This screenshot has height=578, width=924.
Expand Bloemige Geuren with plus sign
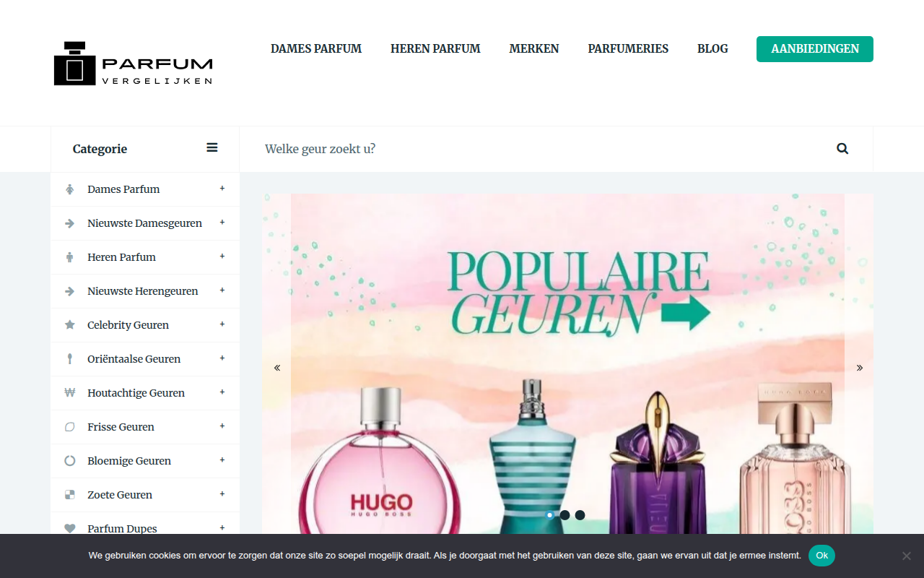click(x=222, y=460)
